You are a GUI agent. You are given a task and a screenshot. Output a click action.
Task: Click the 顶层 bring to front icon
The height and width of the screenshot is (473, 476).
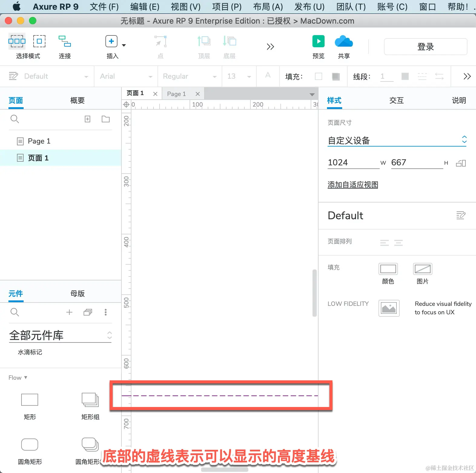coord(204,41)
